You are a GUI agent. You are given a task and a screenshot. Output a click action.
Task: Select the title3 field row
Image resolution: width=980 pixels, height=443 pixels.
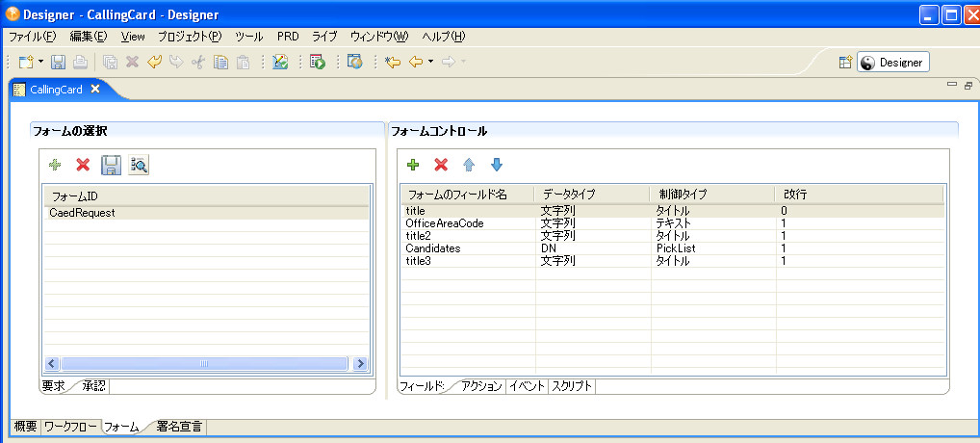coord(673,261)
